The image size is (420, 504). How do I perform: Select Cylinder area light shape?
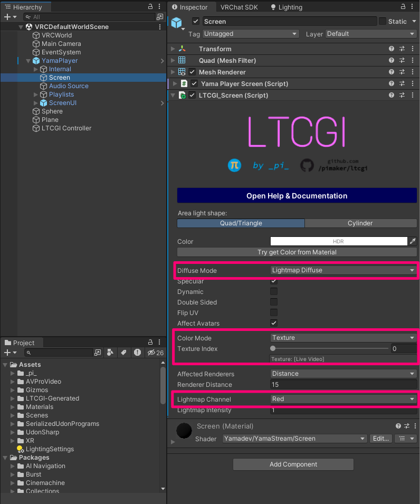(360, 223)
